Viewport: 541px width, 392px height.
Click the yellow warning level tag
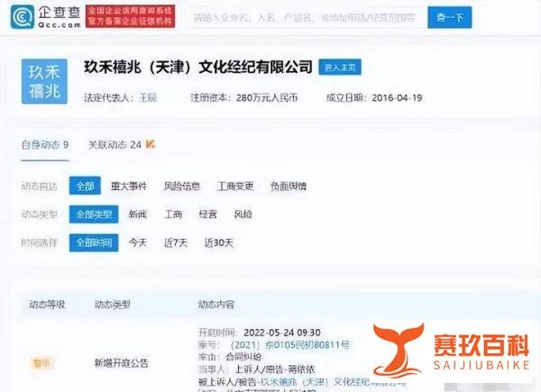[x=41, y=363]
